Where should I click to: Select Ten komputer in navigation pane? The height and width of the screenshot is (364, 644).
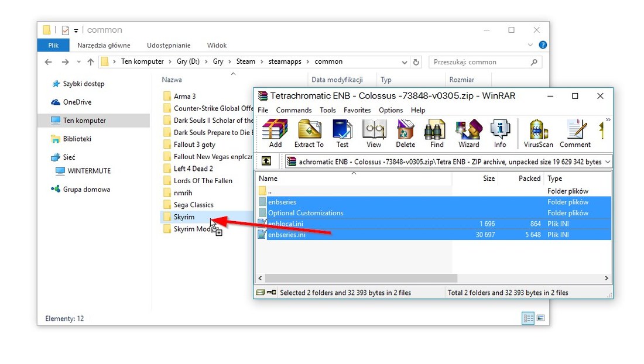coord(94,120)
